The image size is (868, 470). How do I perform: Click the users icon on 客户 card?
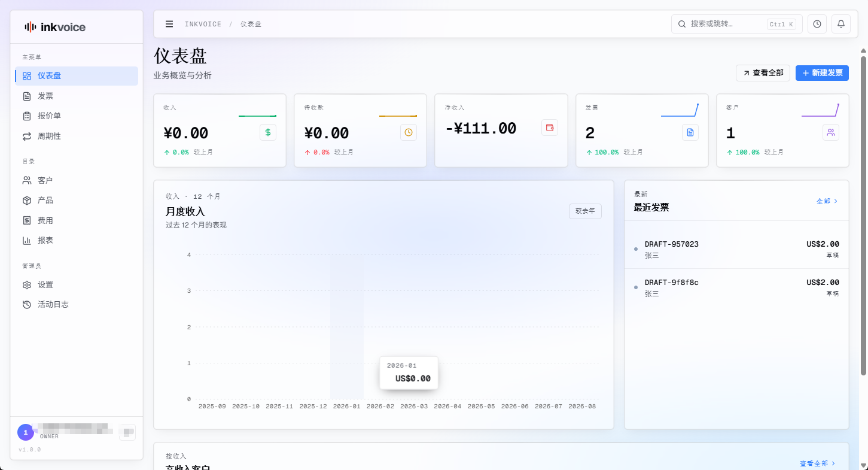[x=831, y=132]
